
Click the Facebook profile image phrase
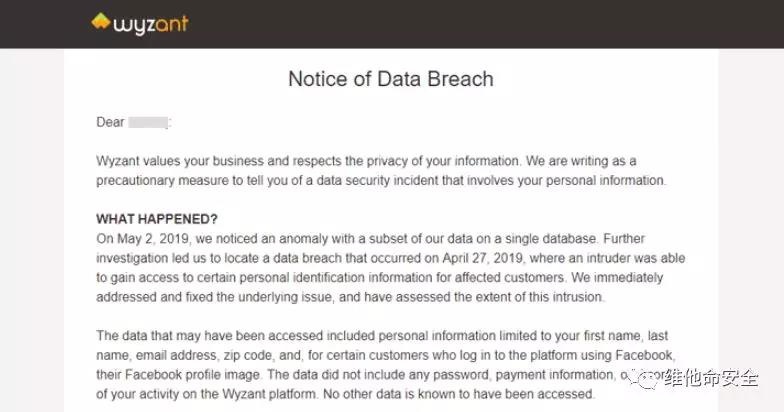(211, 374)
